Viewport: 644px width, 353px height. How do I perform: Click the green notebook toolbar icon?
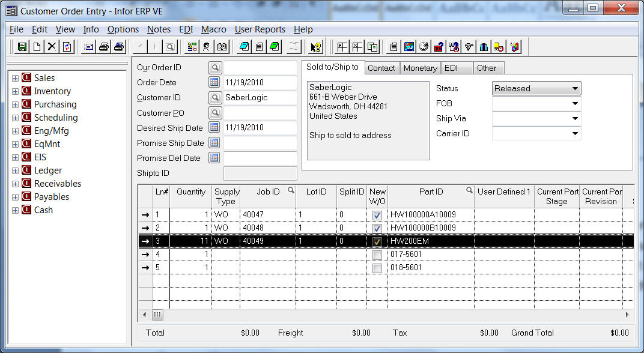click(275, 47)
